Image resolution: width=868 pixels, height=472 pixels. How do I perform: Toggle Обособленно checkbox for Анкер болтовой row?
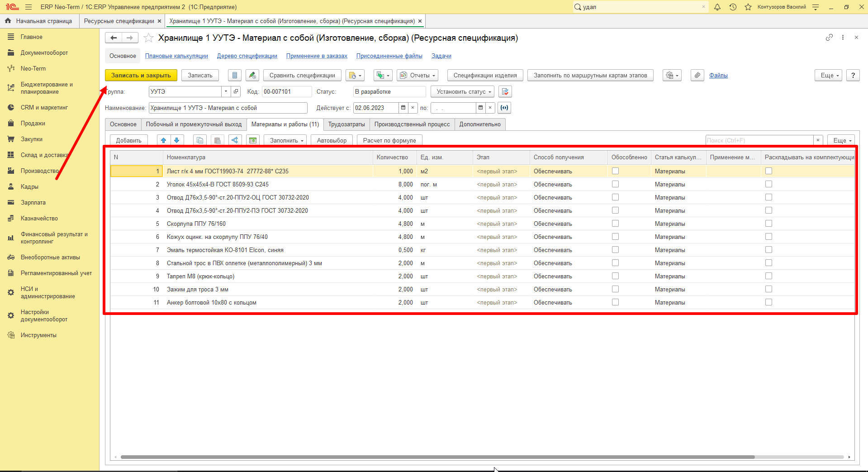615,302
